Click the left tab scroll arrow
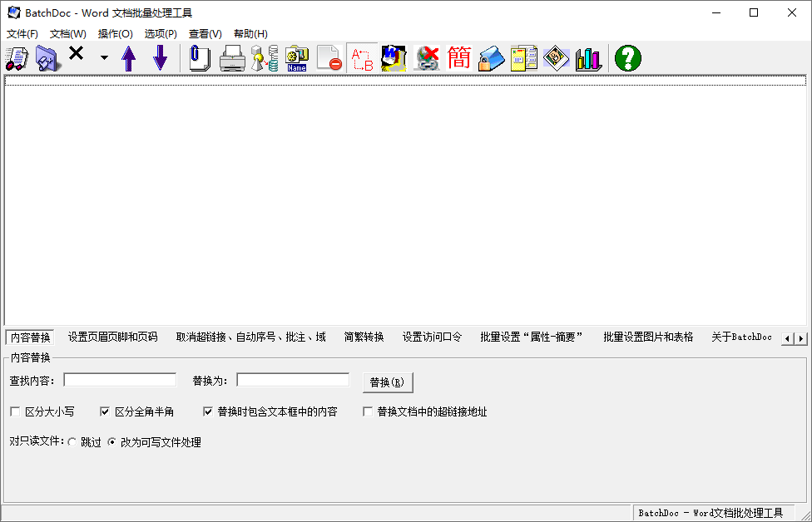812x522 pixels. (x=786, y=337)
